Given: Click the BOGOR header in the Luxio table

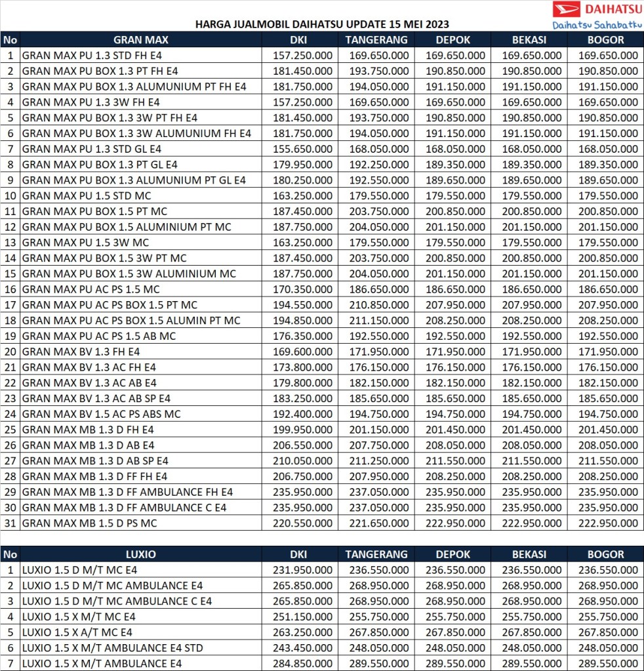Looking at the screenshot, I should (606, 554).
